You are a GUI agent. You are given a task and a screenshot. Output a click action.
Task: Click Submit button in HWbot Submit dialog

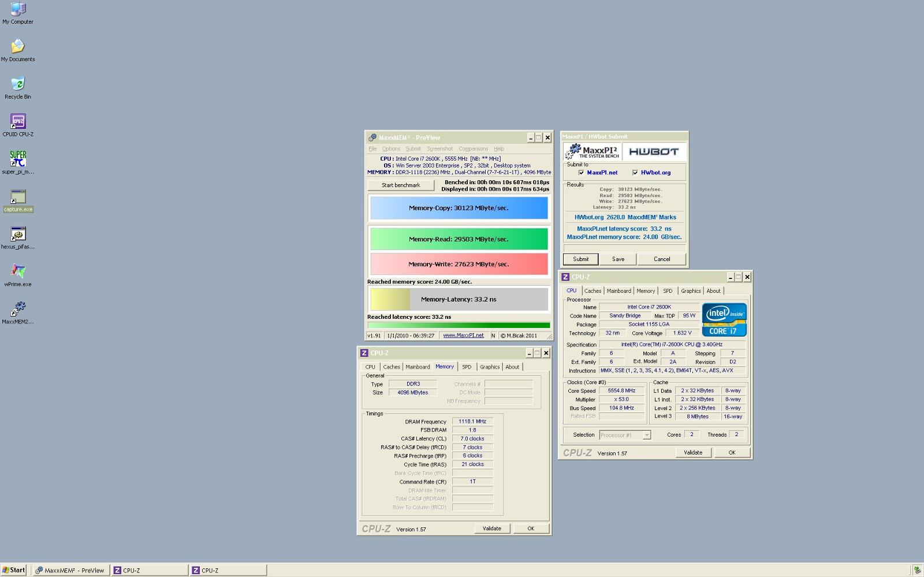coord(581,259)
